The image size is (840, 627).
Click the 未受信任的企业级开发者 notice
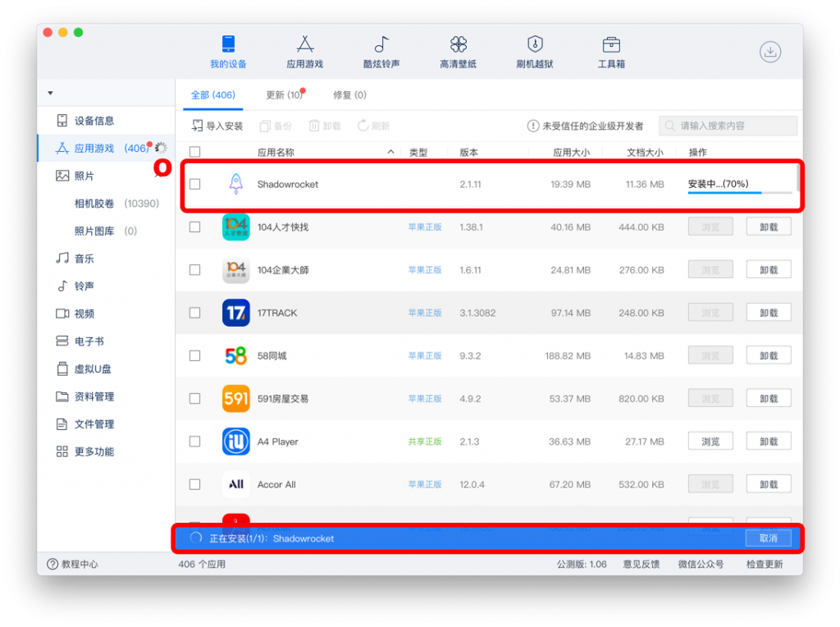pos(585,126)
